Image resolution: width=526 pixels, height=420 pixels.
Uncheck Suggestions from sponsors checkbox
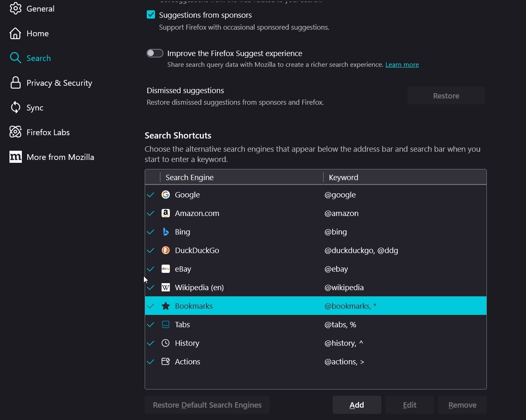[x=151, y=15]
